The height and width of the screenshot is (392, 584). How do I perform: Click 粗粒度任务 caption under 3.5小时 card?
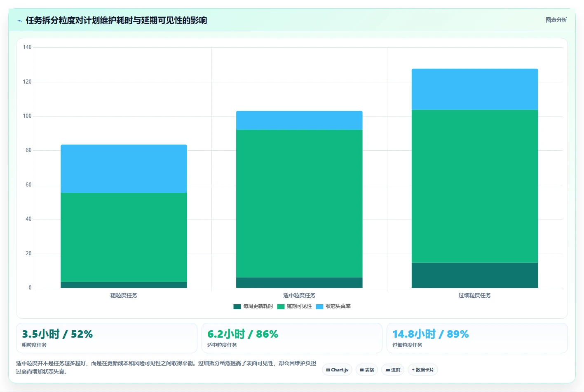(x=34, y=345)
